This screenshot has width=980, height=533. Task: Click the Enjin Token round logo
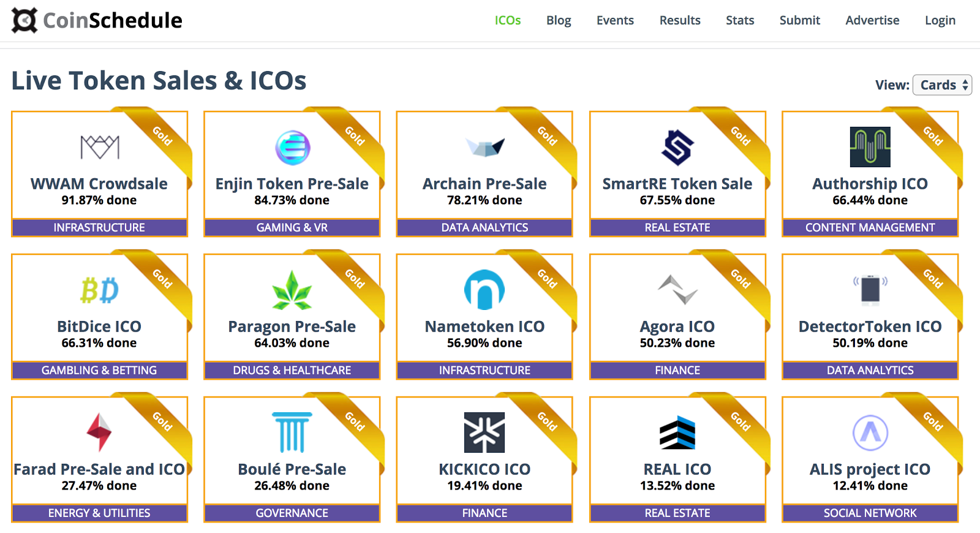pyautogui.click(x=292, y=148)
